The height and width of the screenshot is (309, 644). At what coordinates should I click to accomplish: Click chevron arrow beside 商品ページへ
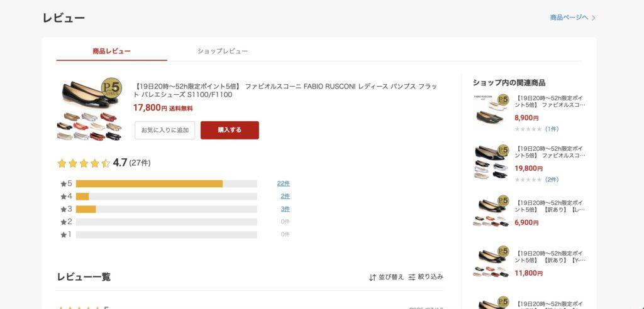(593, 18)
